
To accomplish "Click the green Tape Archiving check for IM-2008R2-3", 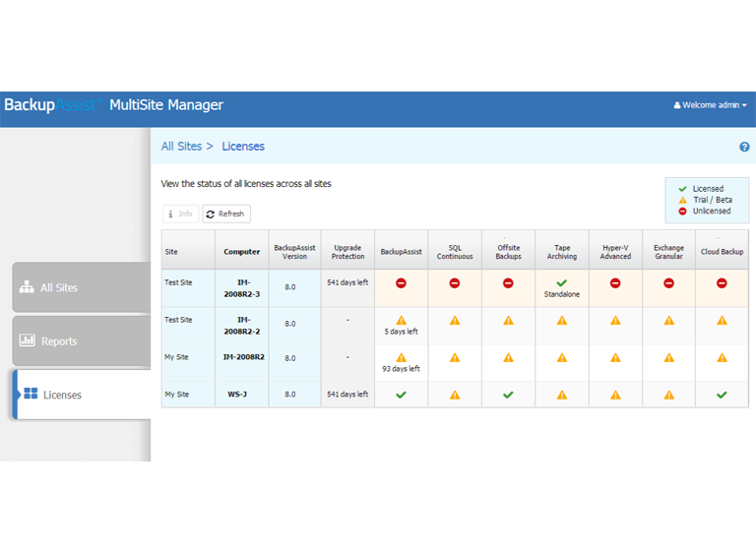I will pos(562,282).
